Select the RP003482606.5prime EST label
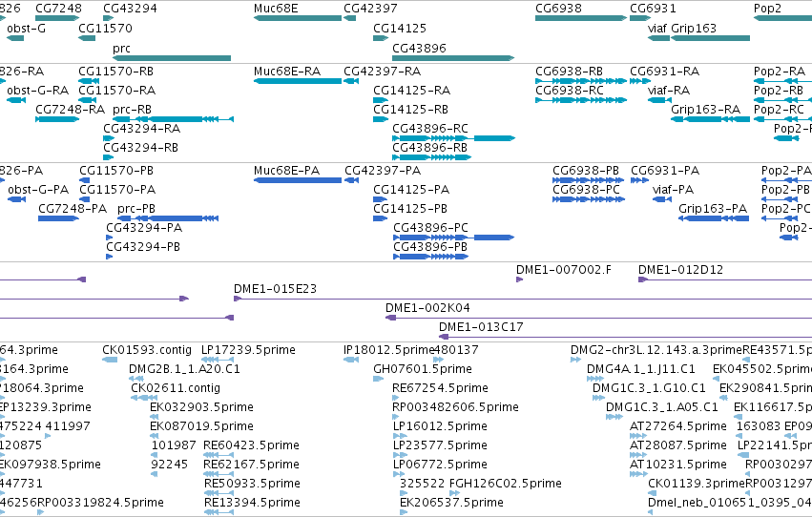 click(455, 407)
